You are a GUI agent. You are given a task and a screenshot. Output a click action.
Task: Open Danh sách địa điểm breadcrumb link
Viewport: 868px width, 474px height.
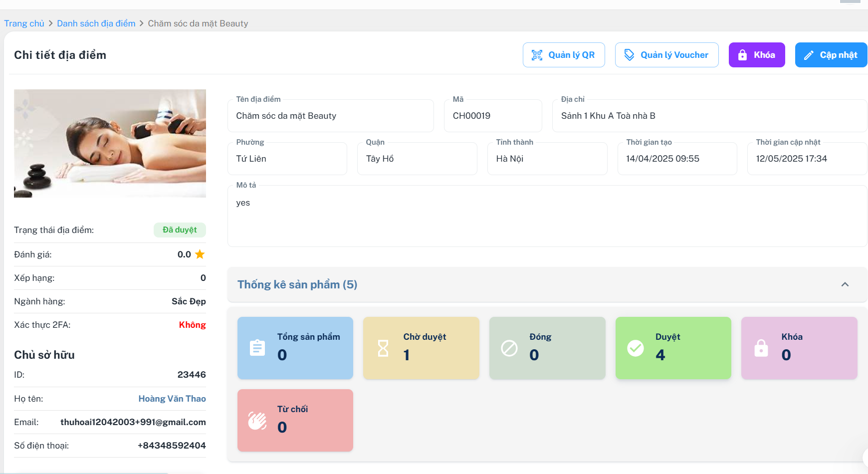point(96,23)
